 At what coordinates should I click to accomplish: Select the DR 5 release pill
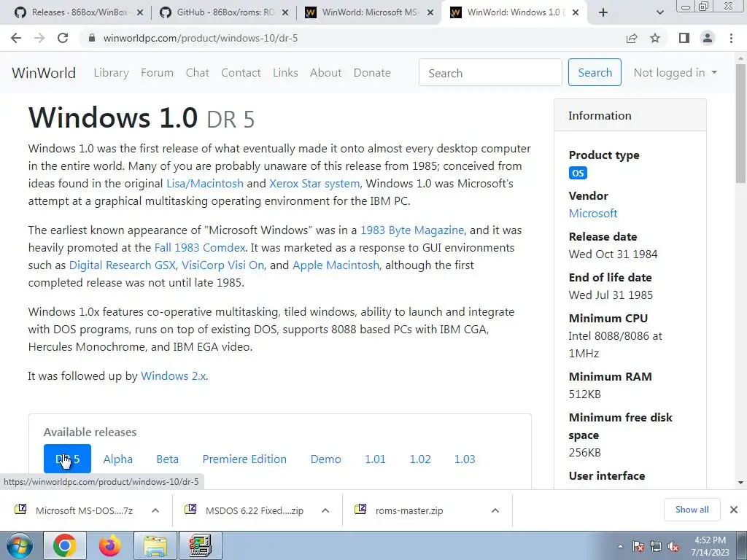(x=67, y=459)
